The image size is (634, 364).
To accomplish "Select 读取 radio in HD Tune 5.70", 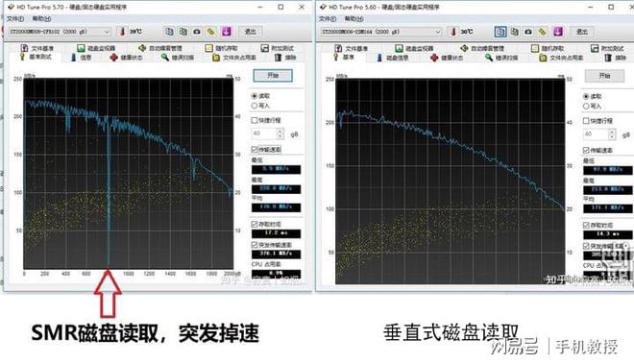I will (255, 96).
